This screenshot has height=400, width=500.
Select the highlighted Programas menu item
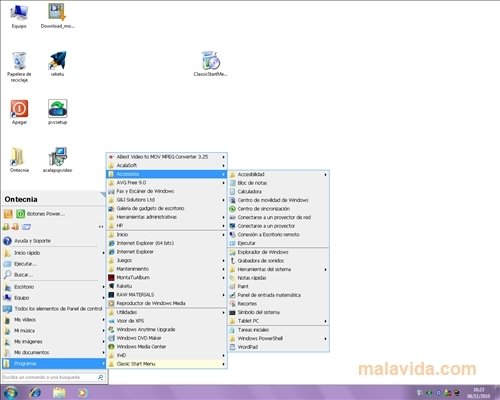pyautogui.click(x=53, y=363)
